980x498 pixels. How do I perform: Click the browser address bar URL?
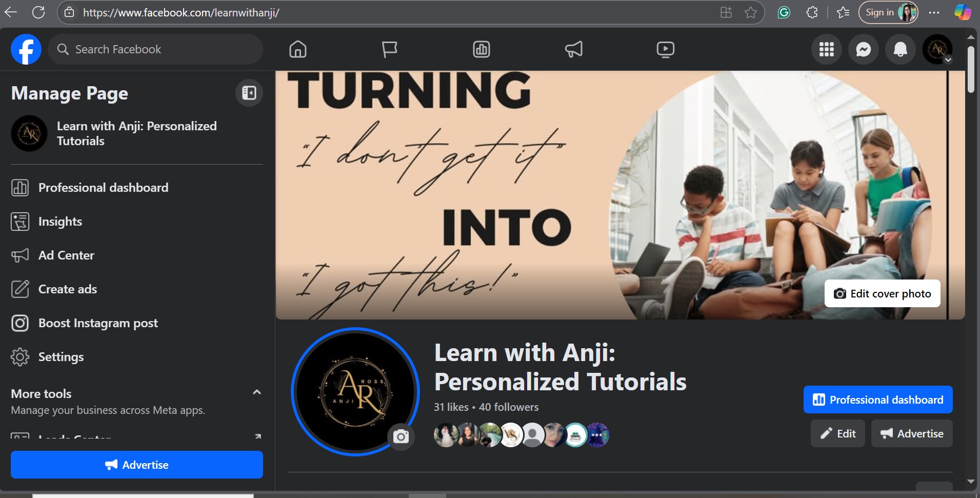181,12
